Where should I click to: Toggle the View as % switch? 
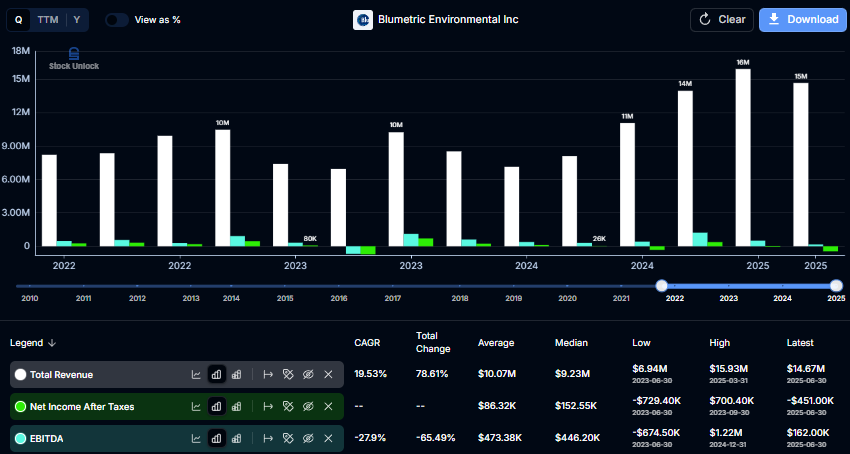[117, 20]
